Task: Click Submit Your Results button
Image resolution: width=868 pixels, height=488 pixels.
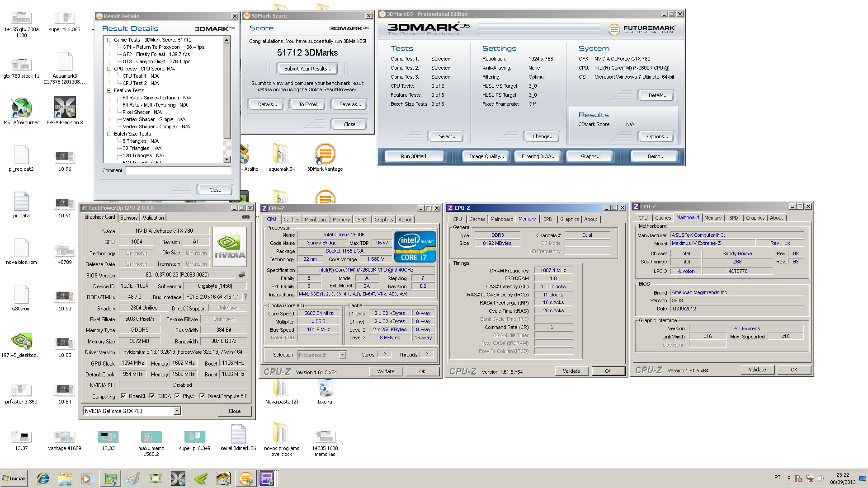Action: 307,69
